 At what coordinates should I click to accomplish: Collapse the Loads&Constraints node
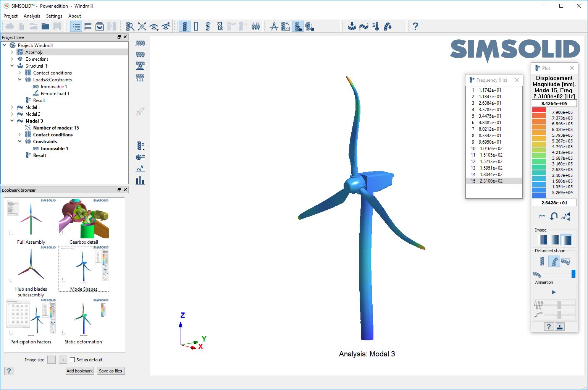[19, 80]
